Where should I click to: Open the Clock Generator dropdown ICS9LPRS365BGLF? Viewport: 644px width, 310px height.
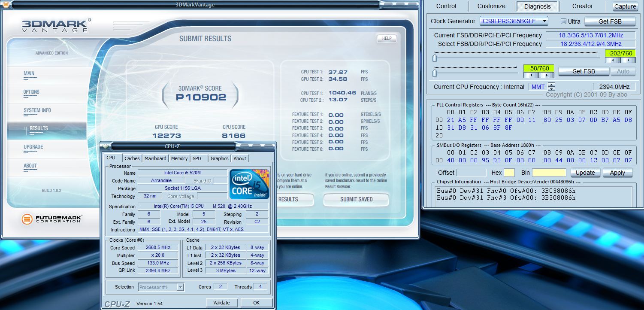514,21
